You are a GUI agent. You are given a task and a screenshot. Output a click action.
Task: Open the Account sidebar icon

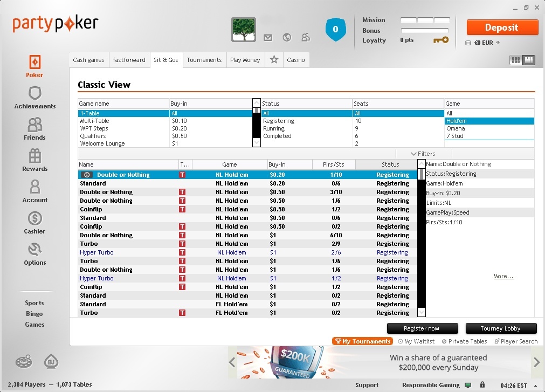pos(35,187)
